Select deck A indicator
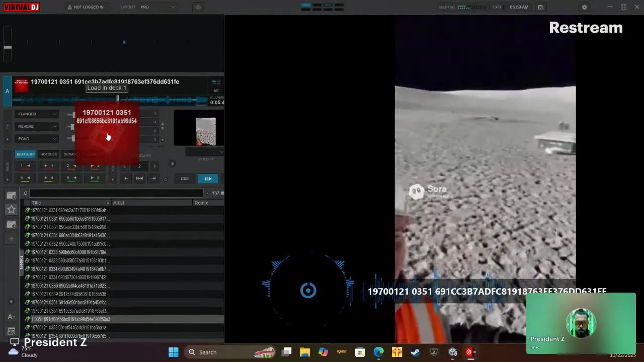This screenshot has width=644, height=362. [x=7, y=91]
